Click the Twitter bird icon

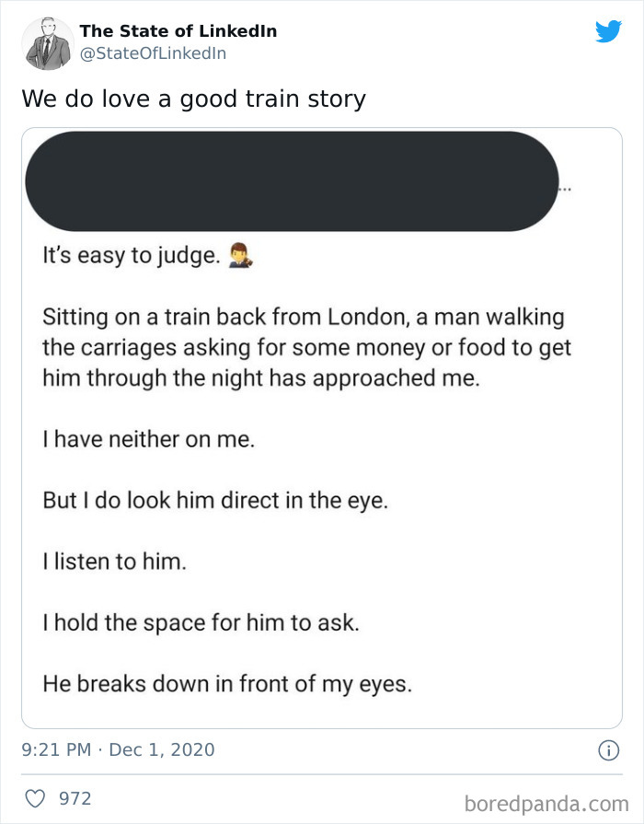(x=609, y=30)
